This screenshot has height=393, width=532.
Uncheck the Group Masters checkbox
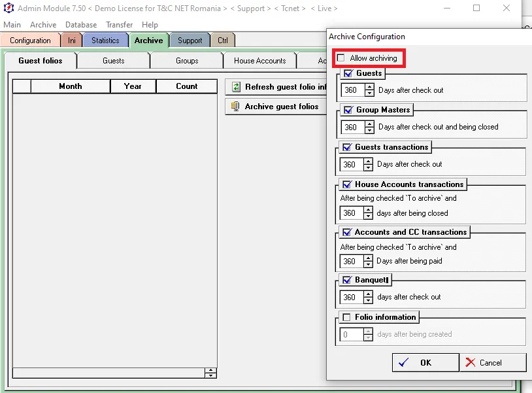(x=348, y=110)
